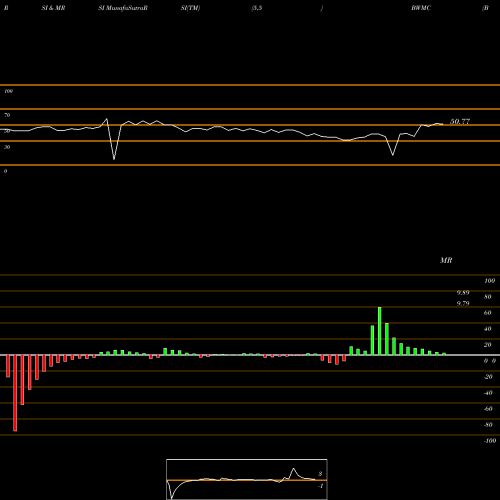Image resolution: width=500 pixels, height=500 pixels.
Task: Select the tallest green histogram bar
Action: 380,331
